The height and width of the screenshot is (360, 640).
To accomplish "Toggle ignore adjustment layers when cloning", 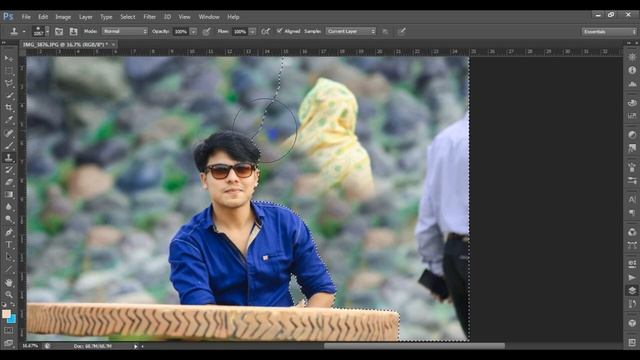I will [x=385, y=31].
